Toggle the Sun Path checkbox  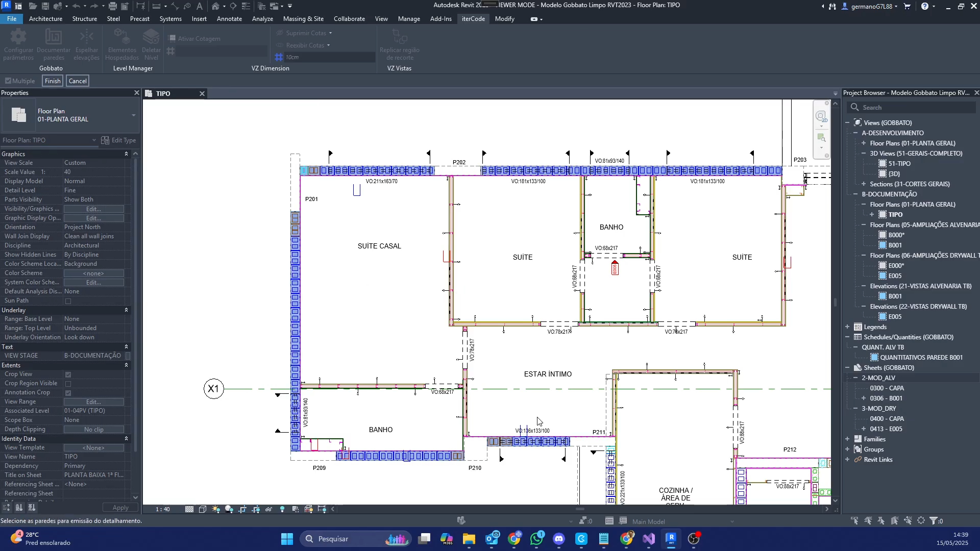[68, 301]
